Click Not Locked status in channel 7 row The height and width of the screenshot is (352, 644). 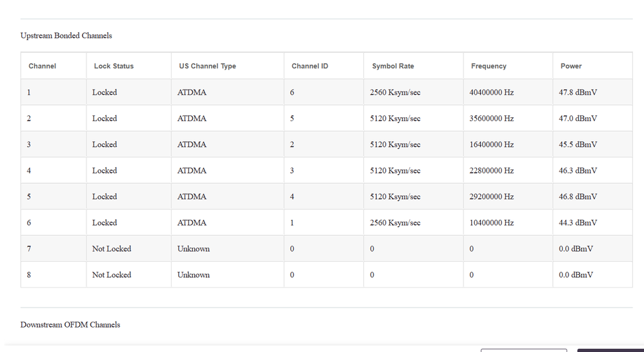point(112,249)
